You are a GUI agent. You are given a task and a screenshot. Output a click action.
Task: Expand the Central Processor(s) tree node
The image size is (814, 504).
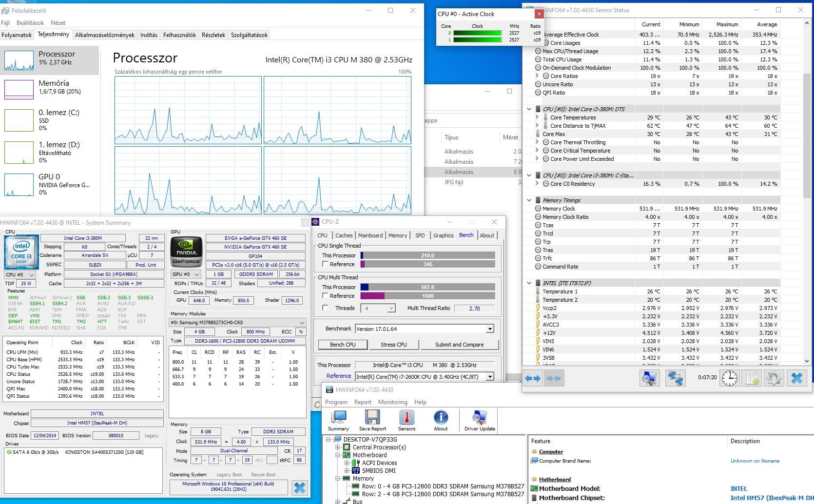(337, 447)
